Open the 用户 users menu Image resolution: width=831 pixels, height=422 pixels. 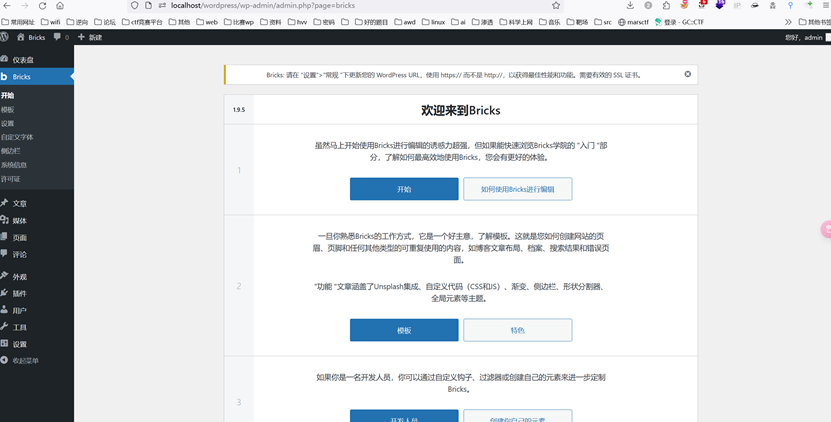pyautogui.click(x=37, y=310)
